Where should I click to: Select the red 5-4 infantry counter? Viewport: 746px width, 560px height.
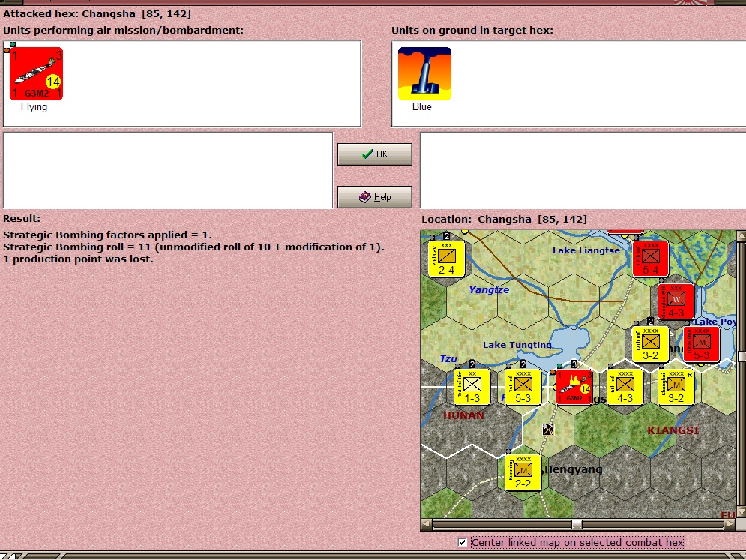pyautogui.click(x=650, y=259)
